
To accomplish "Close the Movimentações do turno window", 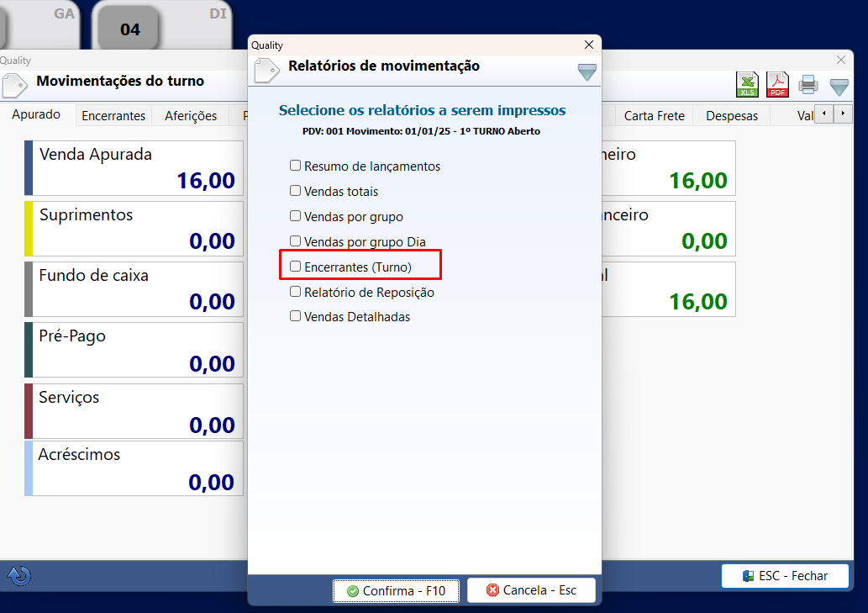I will [x=841, y=60].
